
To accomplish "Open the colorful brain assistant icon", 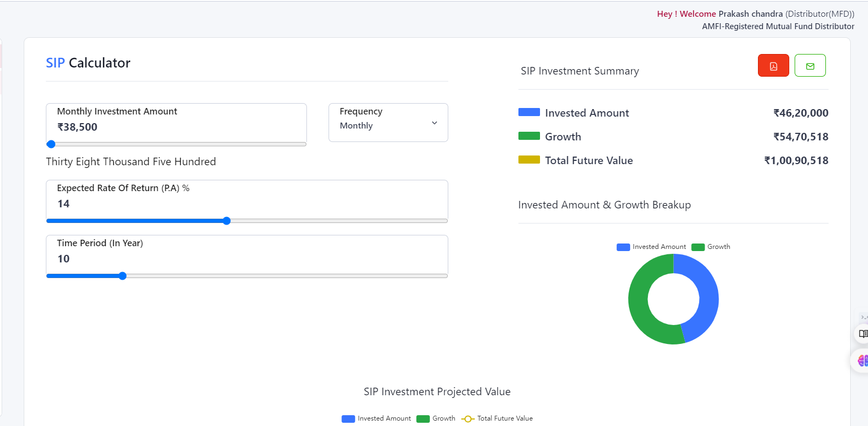I will (x=862, y=360).
